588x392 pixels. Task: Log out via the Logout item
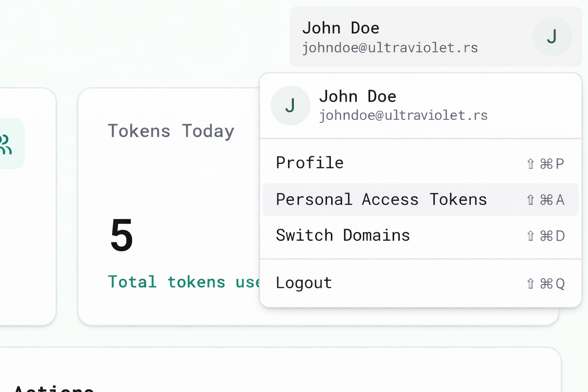tap(420, 283)
